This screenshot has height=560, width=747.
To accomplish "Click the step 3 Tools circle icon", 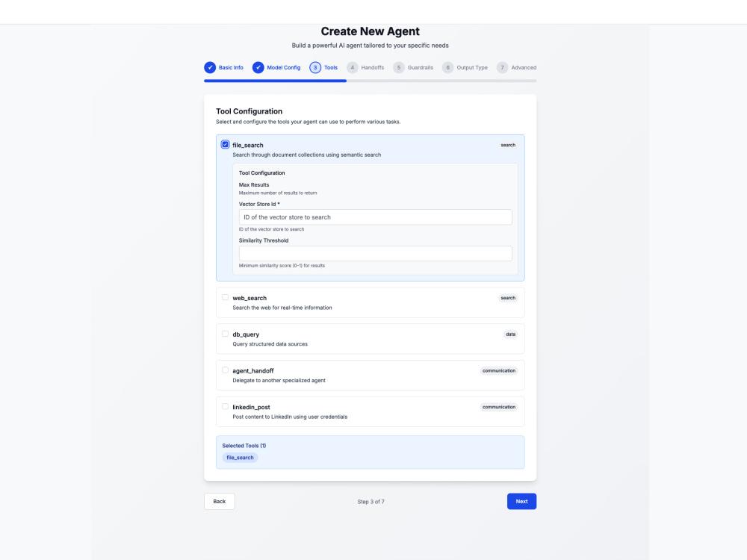I will tap(315, 68).
